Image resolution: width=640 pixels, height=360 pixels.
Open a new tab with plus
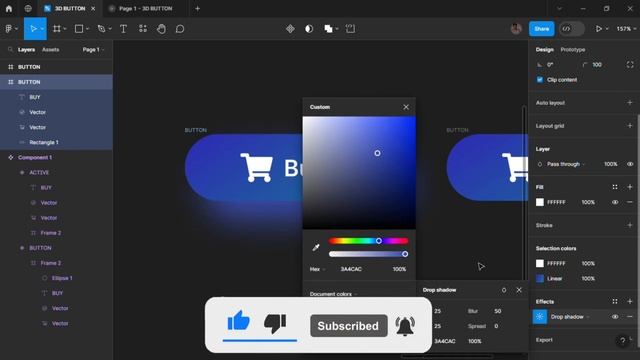click(x=198, y=8)
